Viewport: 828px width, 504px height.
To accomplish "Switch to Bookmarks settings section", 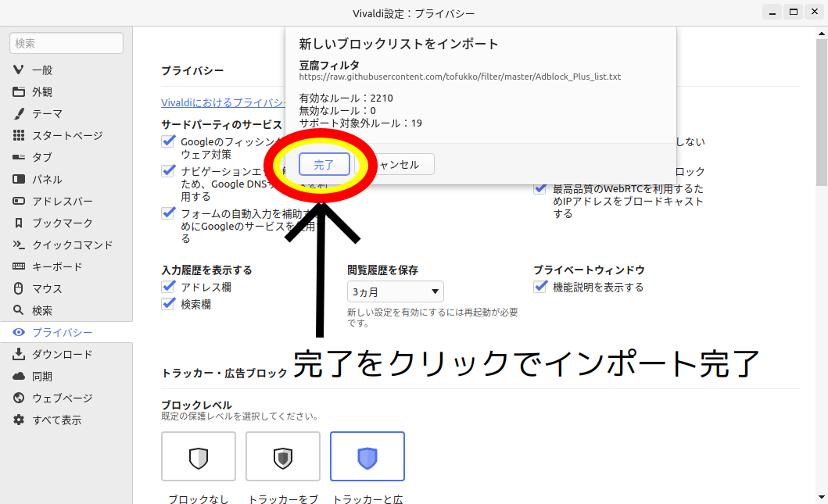I will 62,223.
